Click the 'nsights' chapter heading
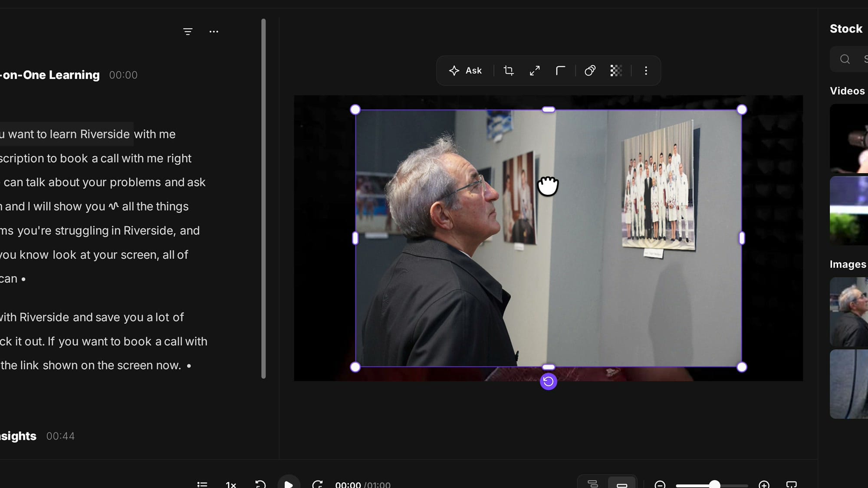This screenshot has height=488, width=868. point(18,436)
